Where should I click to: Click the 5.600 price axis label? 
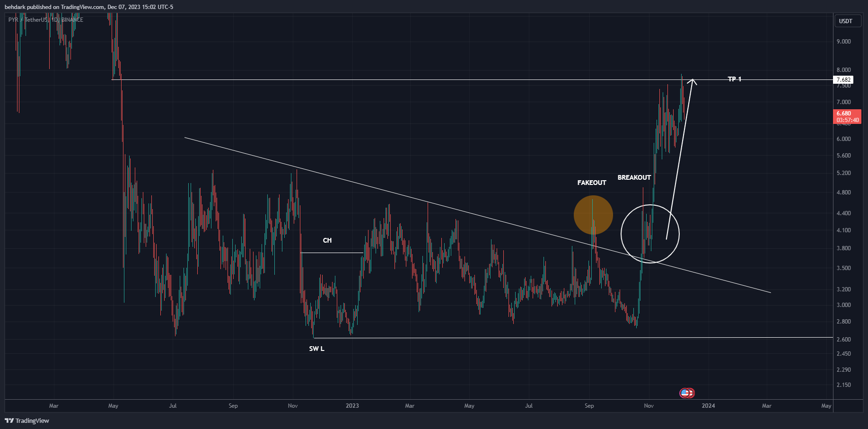tap(844, 156)
